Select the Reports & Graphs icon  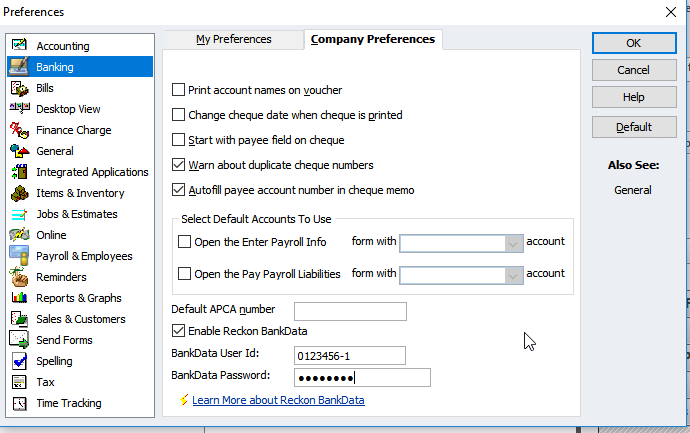[19, 298]
